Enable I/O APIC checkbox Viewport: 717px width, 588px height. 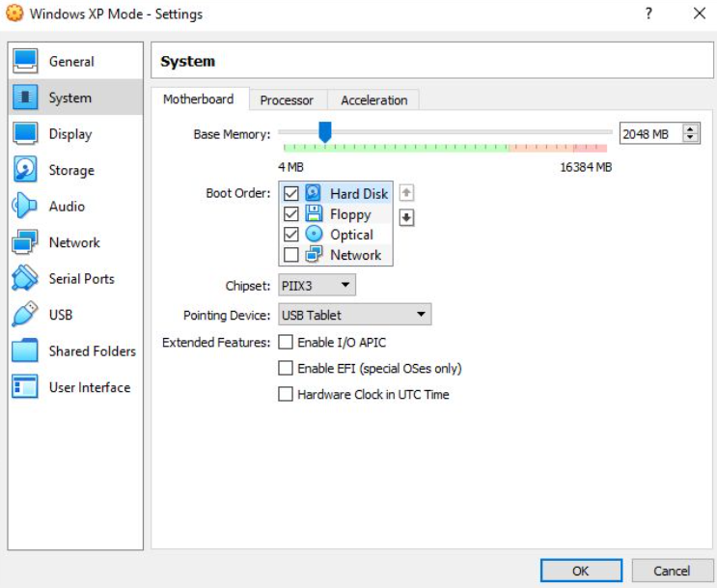click(286, 342)
